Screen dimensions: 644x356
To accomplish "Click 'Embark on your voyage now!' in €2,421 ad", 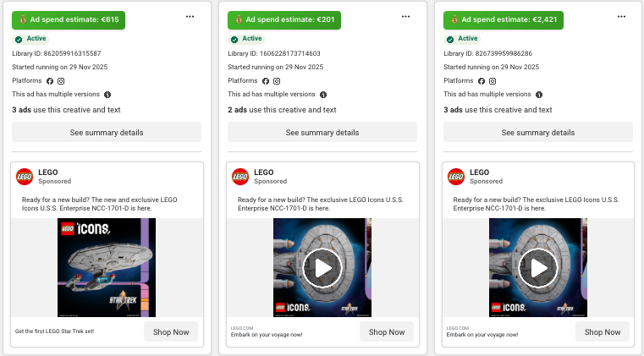I will point(482,335).
